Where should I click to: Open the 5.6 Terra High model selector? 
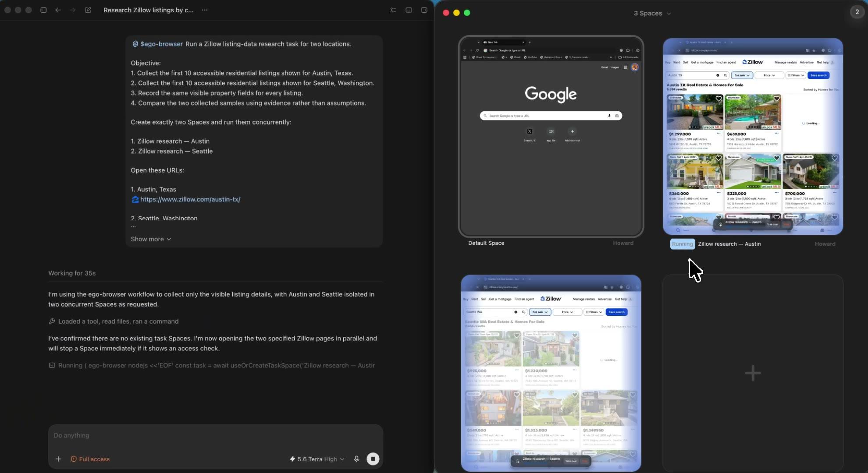pos(317,459)
